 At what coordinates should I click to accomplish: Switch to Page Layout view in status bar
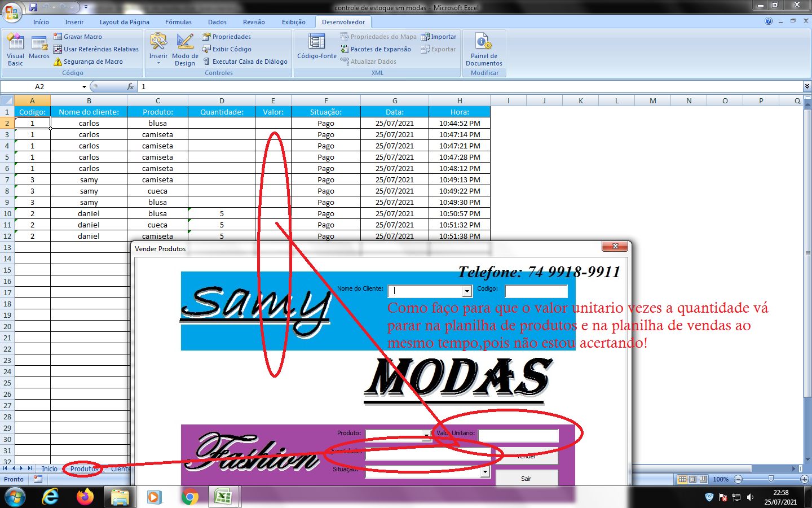click(693, 479)
